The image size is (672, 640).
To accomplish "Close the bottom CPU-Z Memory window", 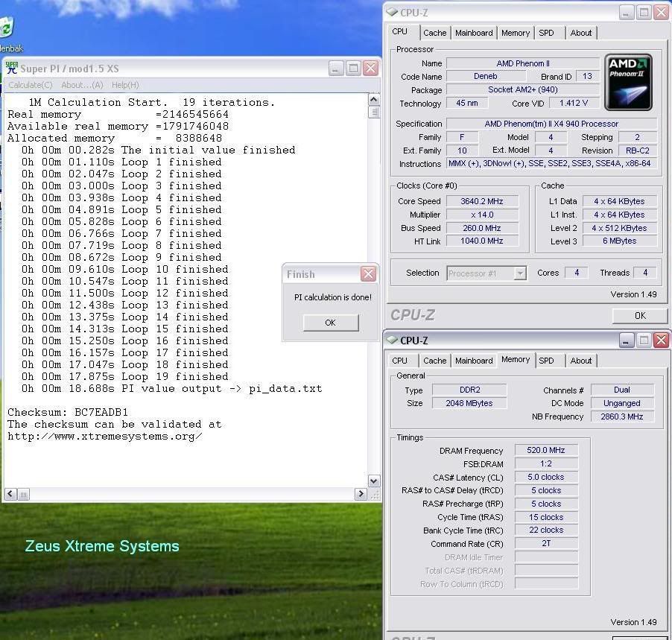I will [x=662, y=340].
